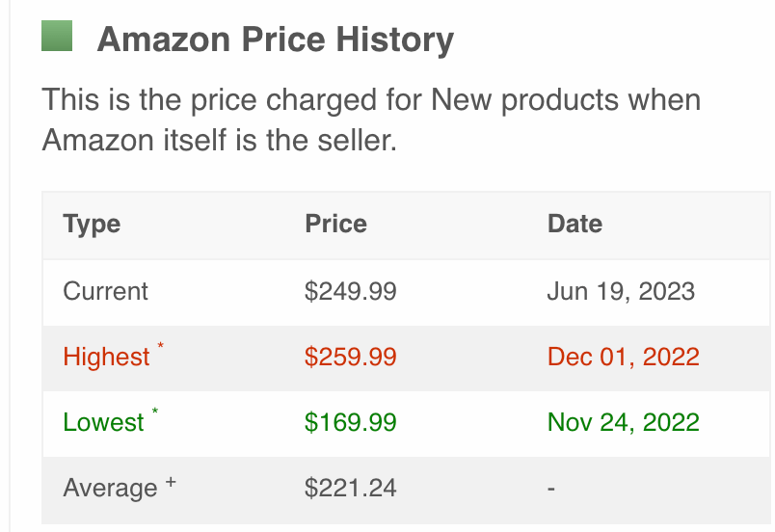Click the date Jun 19, 2023
This screenshot has width=775, height=532.
tap(621, 291)
